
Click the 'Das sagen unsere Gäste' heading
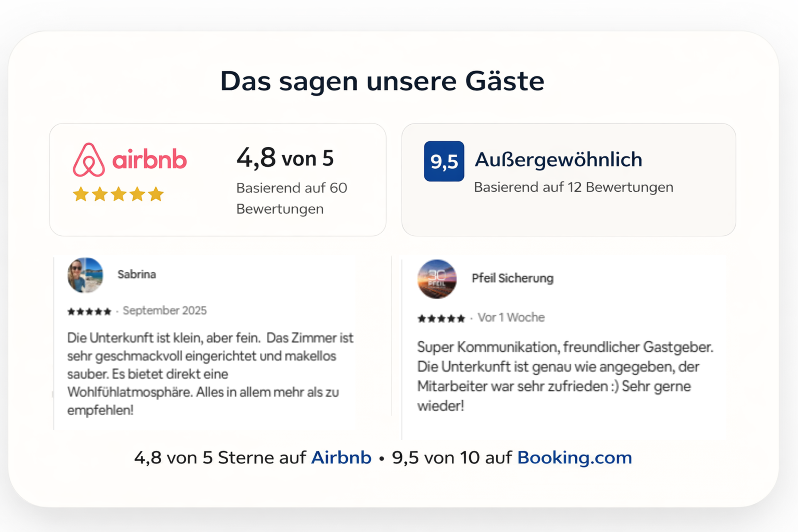pyautogui.click(x=382, y=81)
